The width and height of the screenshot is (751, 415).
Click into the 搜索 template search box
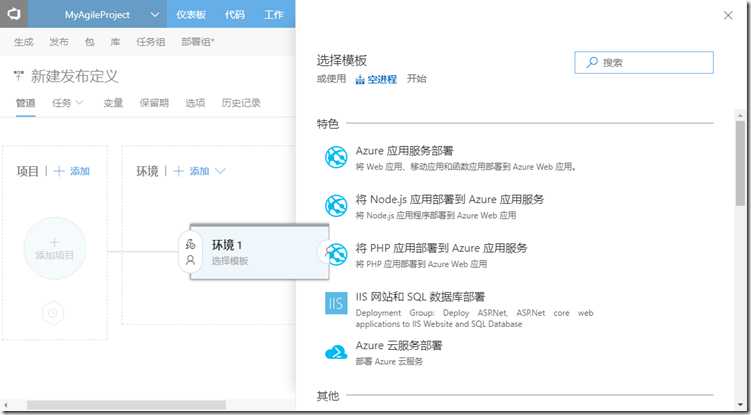click(x=644, y=62)
